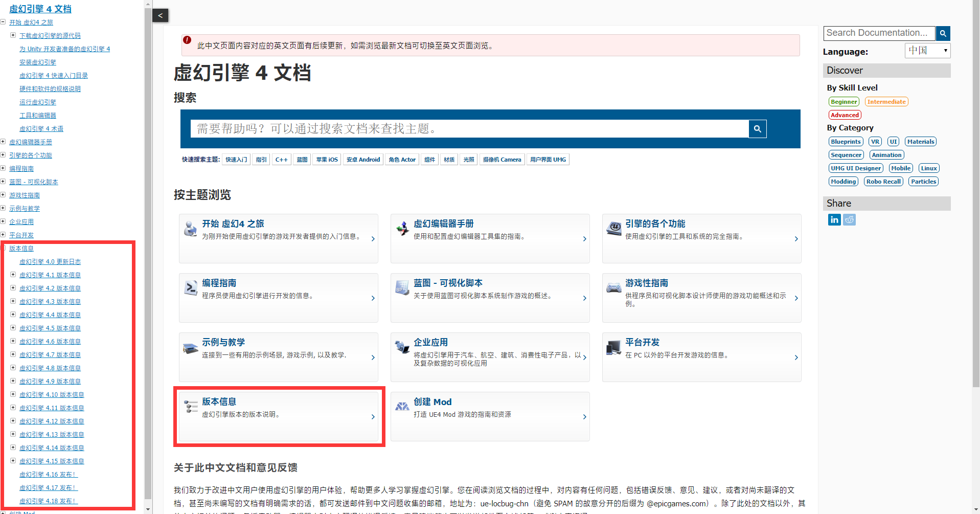
Task: Click the 版本信息 card icon
Action: (x=191, y=407)
